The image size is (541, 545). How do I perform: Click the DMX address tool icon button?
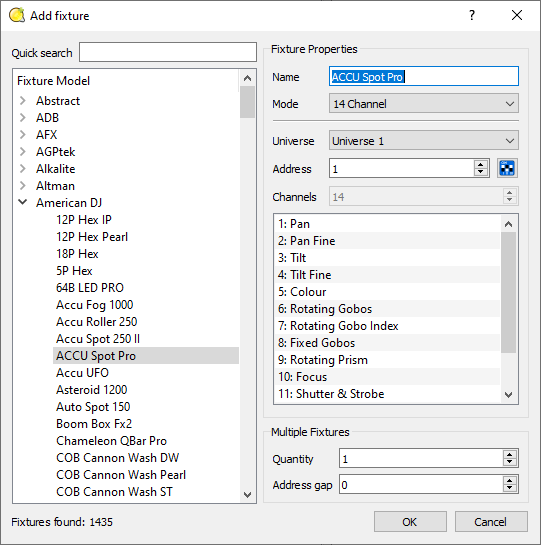click(x=507, y=169)
